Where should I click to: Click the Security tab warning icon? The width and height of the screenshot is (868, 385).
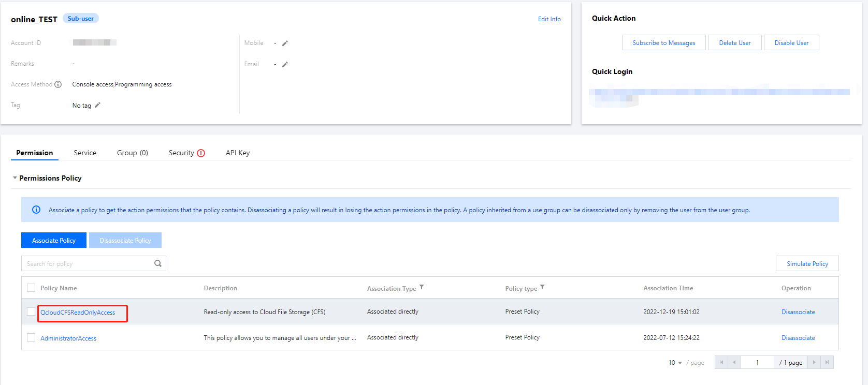201,153
